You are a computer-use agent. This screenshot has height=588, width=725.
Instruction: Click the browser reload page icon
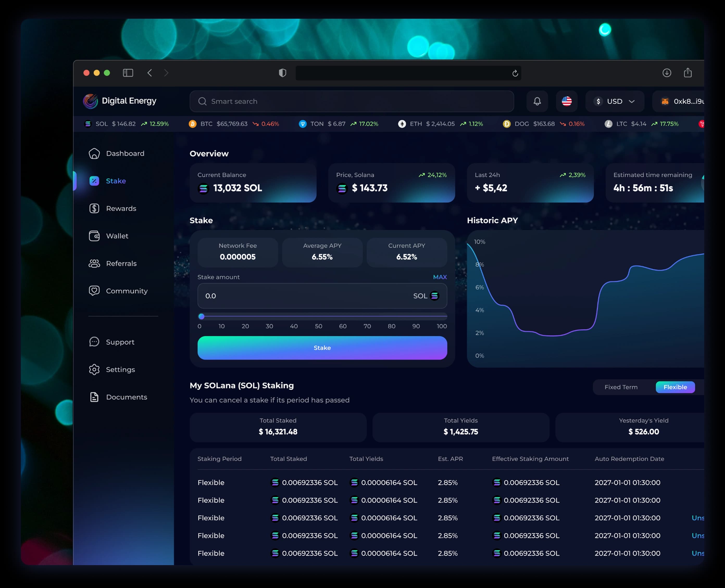(x=515, y=73)
